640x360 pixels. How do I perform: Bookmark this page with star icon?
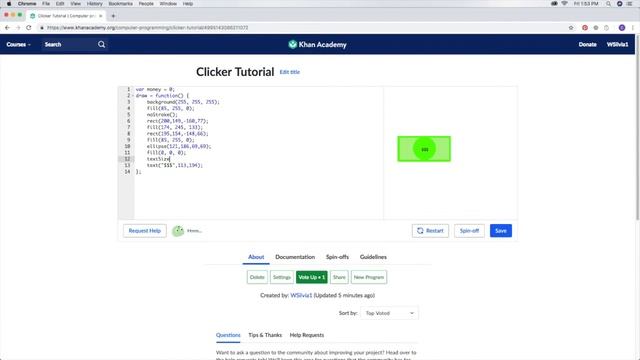(x=571, y=28)
